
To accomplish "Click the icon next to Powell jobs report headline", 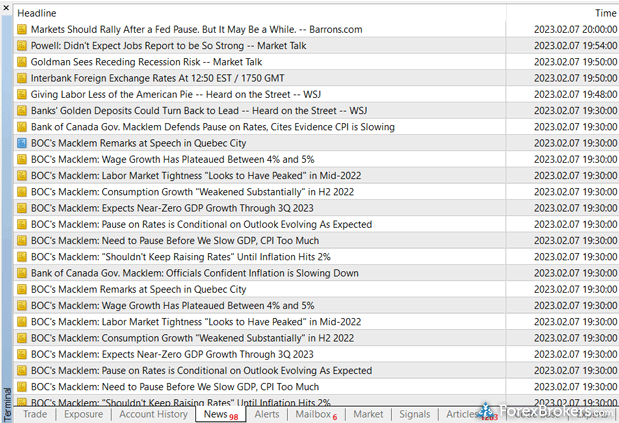I will 22,45.
